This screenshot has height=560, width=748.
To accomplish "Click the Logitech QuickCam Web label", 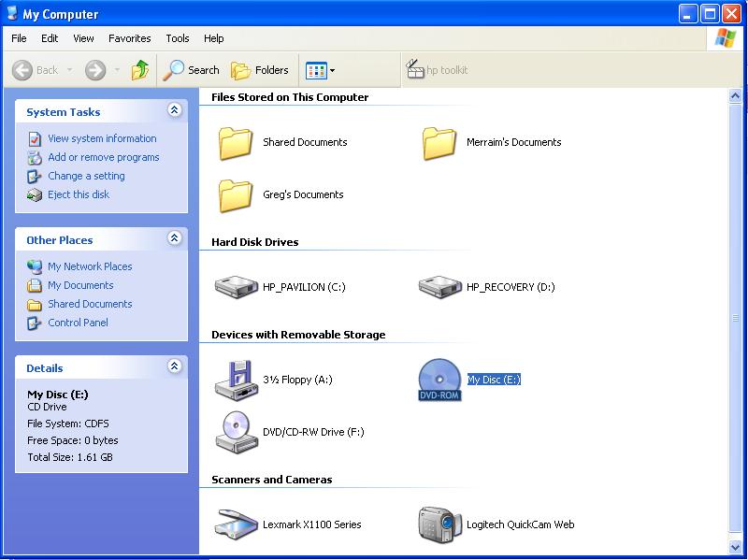I will (x=521, y=524).
